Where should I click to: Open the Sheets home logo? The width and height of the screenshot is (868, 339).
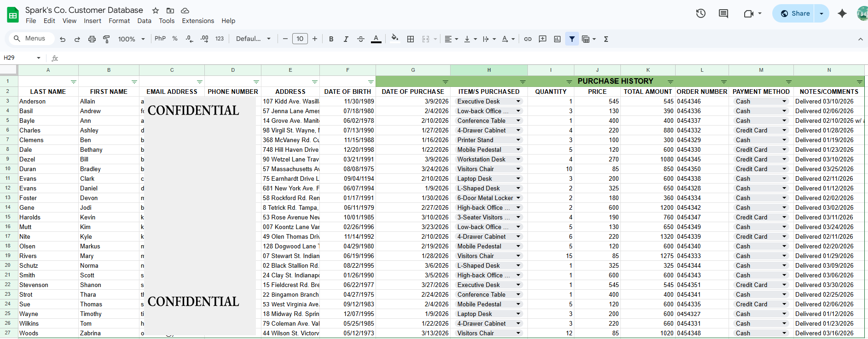(13, 15)
